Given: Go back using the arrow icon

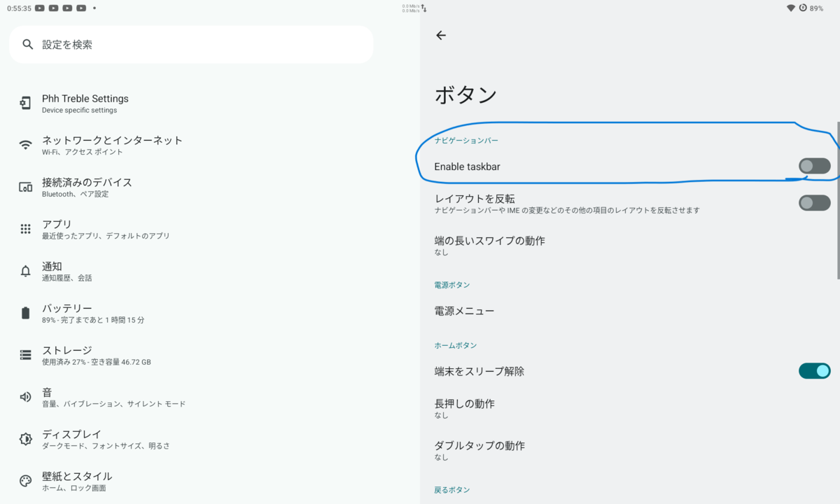Looking at the screenshot, I should (x=441, y=36).
